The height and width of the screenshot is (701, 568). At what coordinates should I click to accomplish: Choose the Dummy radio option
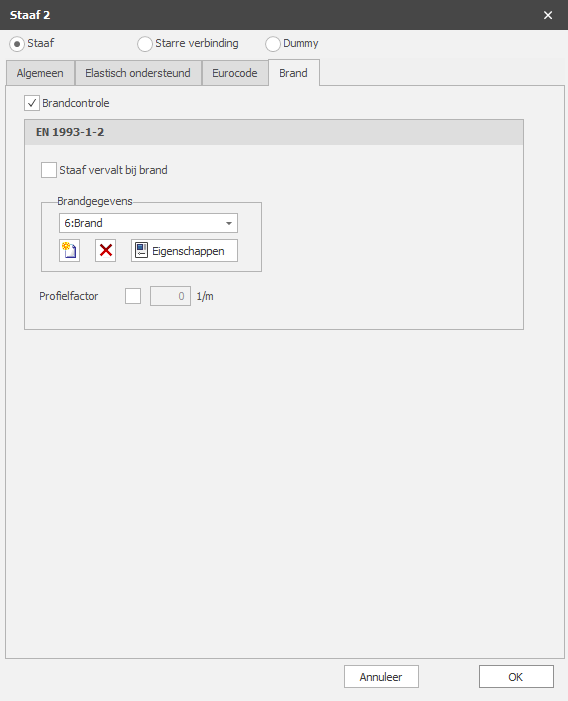(273, 44)
